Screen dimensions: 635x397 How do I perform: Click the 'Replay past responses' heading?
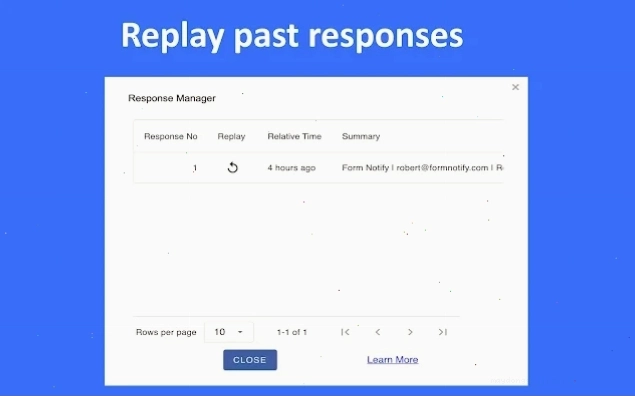tap(292, 36)
